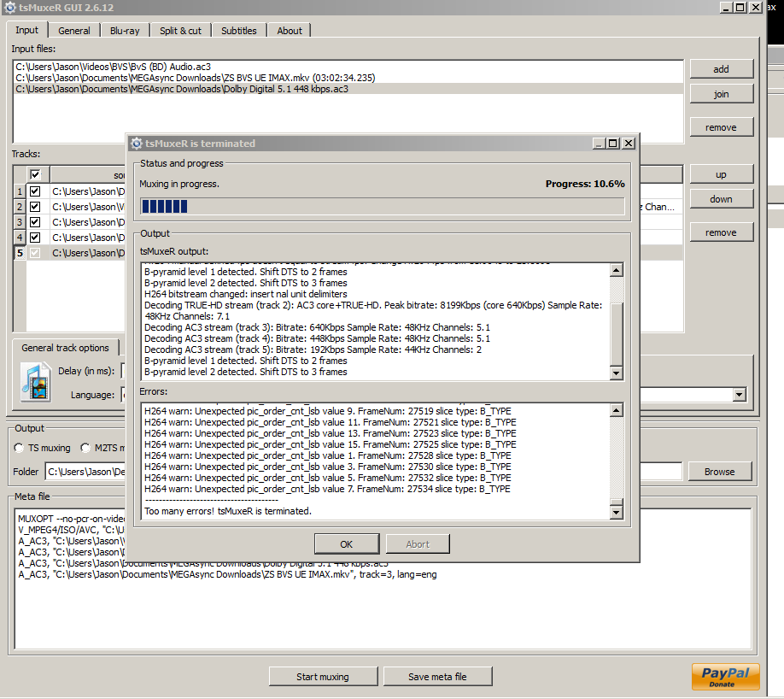Image resolution: width=784 pixels, height=699 pixels.
Task: Click the 'Decoding TRUE-HD stream (track 2)' line
Action: pyautogui.click(x=373, y=311)
